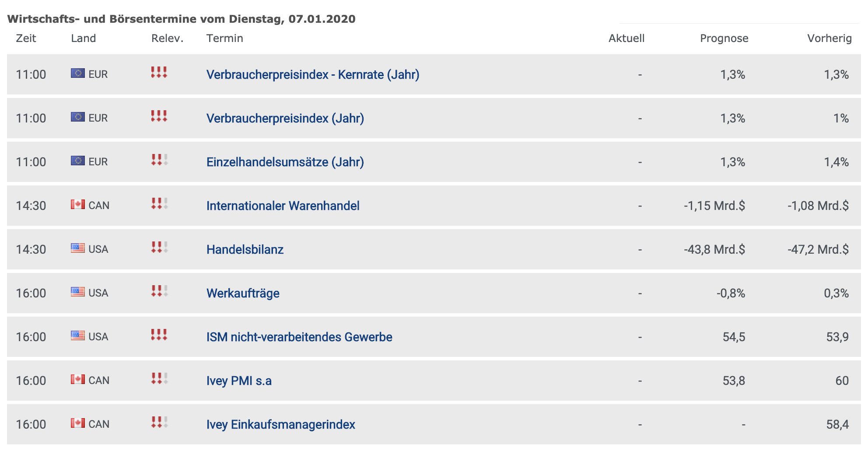Click the Canada flag beside Internationaler Warenhandel

[78, 204]
